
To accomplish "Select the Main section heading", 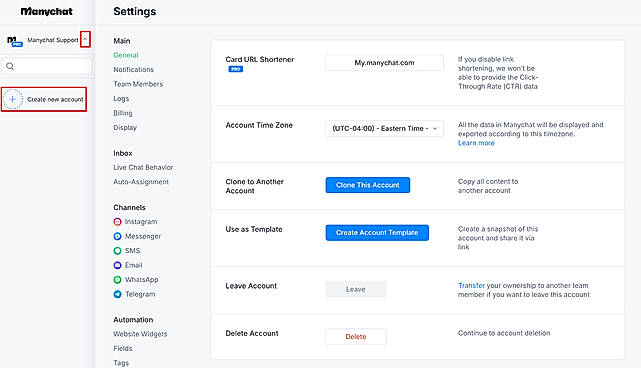I will click(122, 41).
